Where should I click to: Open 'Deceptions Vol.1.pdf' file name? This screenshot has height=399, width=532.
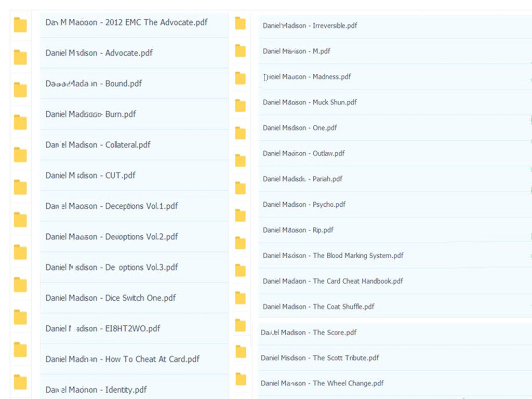112,206
